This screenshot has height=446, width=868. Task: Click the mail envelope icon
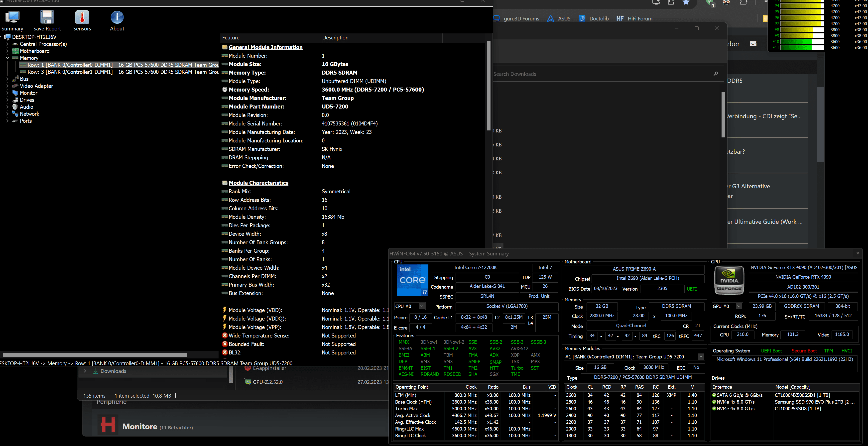753,44
